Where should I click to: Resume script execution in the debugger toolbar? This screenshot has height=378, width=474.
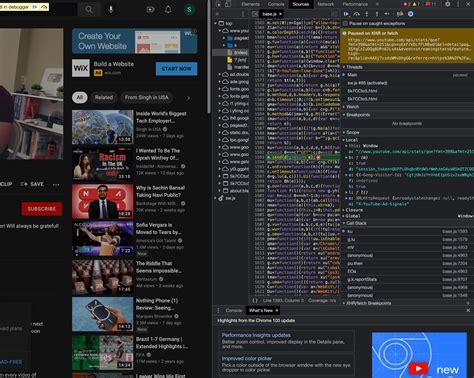tap(346, 14)
